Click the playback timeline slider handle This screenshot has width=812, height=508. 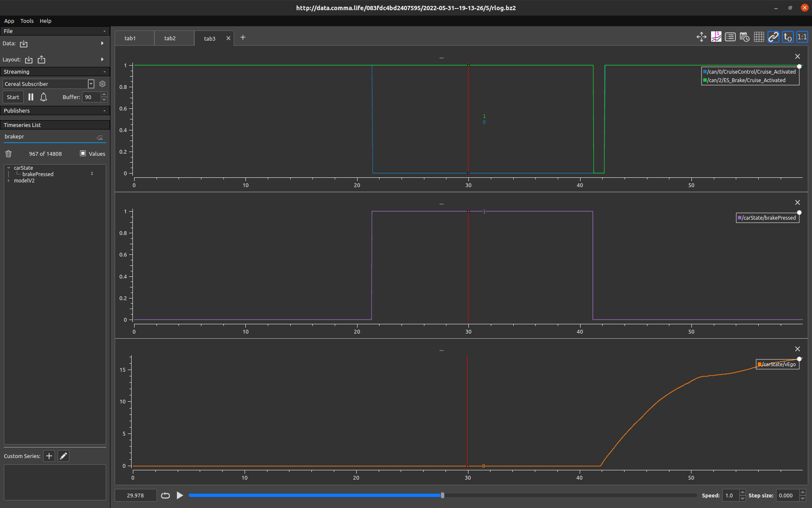click(x=443, y=495)
